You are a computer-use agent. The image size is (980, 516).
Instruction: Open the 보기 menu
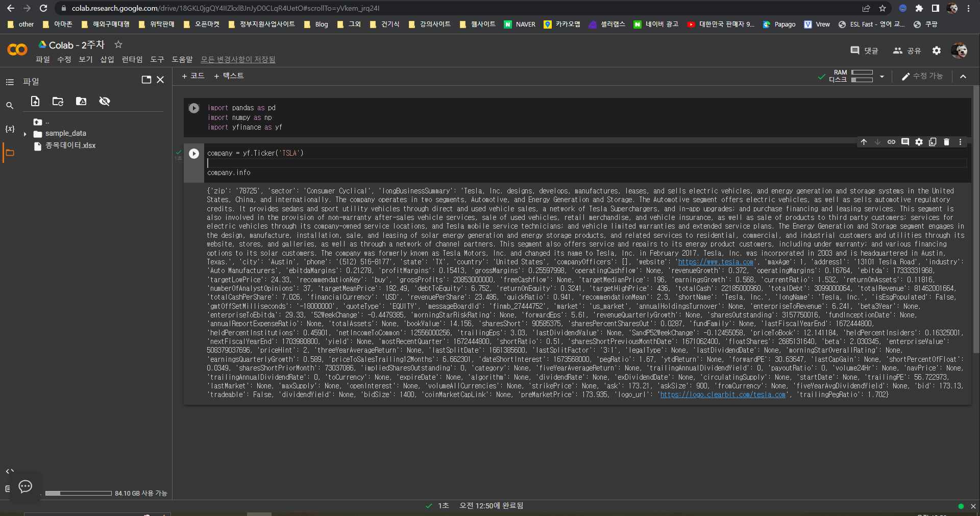coord(86,60)
